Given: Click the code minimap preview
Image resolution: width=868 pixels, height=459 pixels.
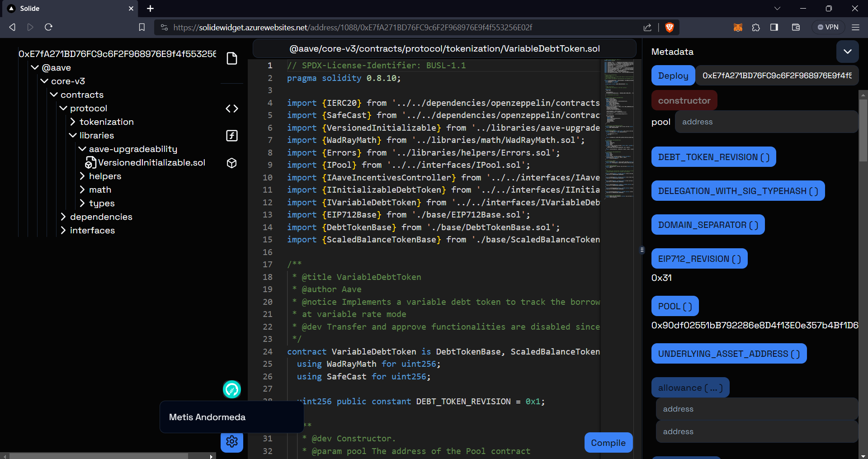Looking at the screenshot, I should pyautogui.click(x=619, y=129).
